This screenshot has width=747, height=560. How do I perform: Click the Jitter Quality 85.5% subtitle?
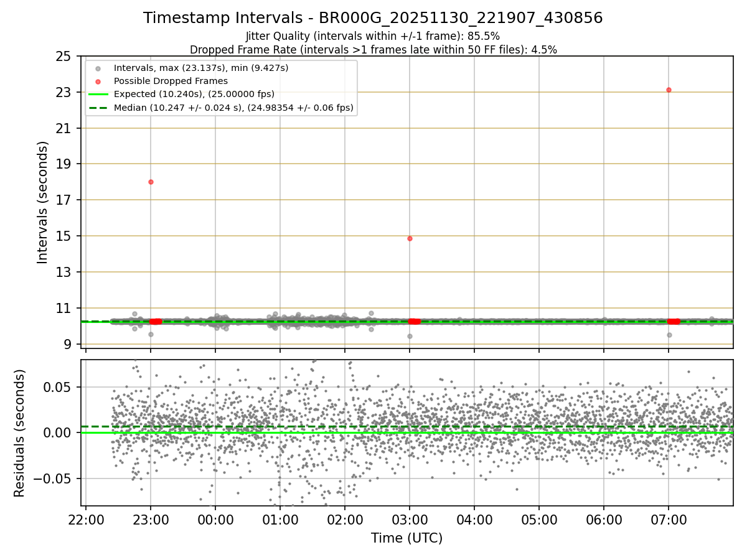[x=373, y=36]
